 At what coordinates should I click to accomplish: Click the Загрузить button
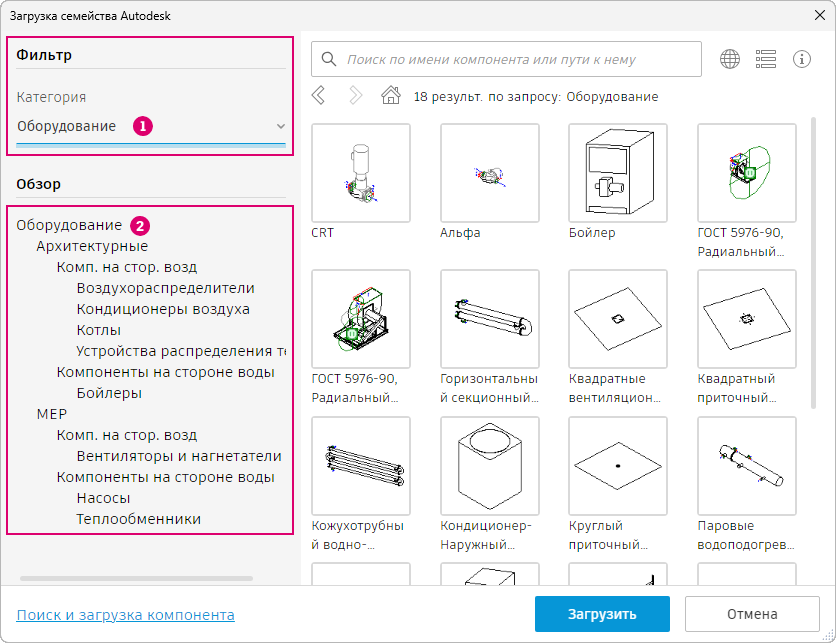coord(602,614)
